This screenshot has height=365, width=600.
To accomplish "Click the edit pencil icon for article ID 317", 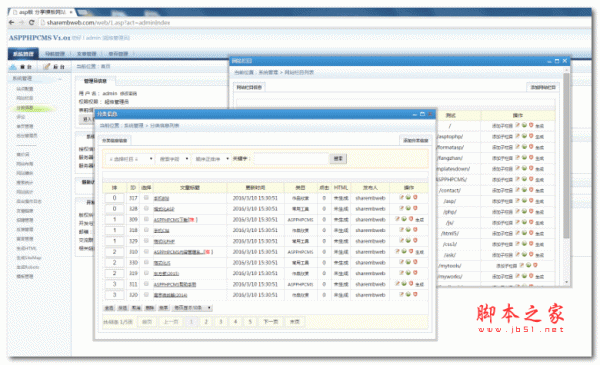I will tap(401, 197).
